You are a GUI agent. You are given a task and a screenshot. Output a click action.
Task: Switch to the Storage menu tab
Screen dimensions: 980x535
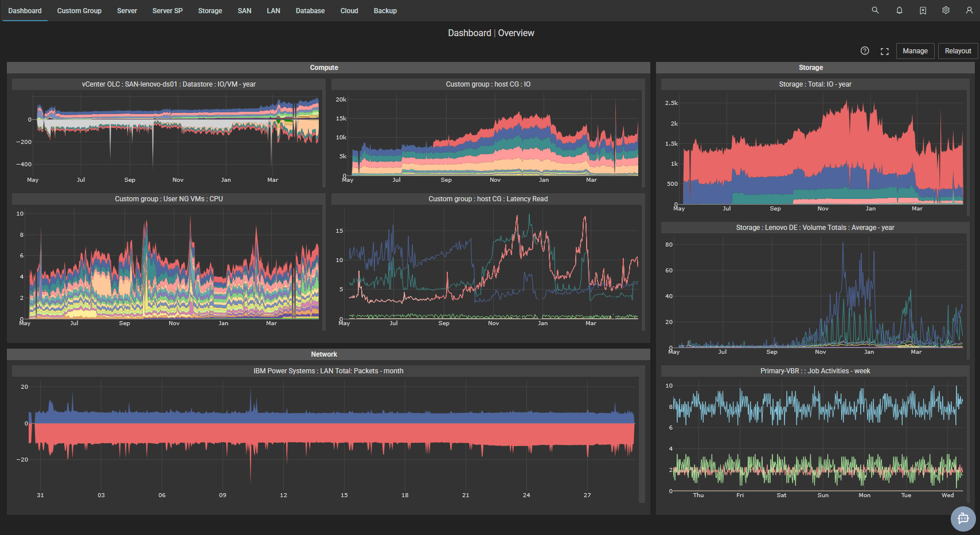210,10
